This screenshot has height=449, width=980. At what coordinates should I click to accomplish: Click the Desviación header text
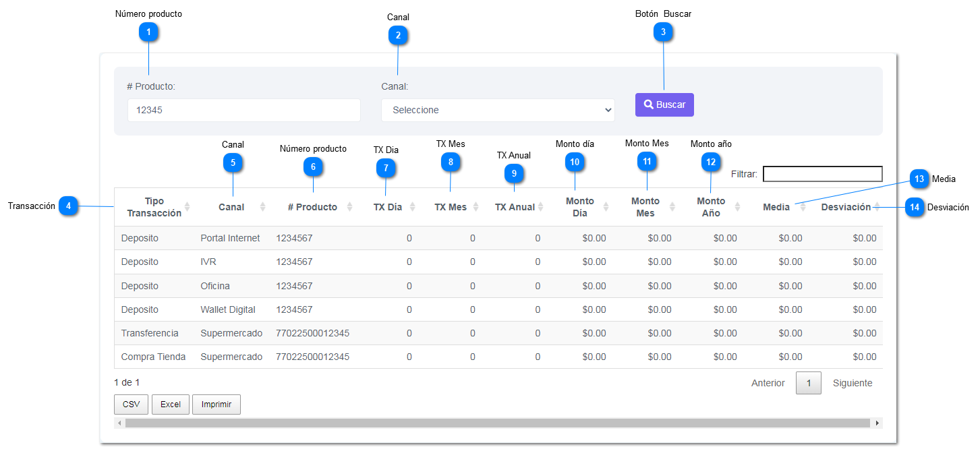click(x=846, y=207)
